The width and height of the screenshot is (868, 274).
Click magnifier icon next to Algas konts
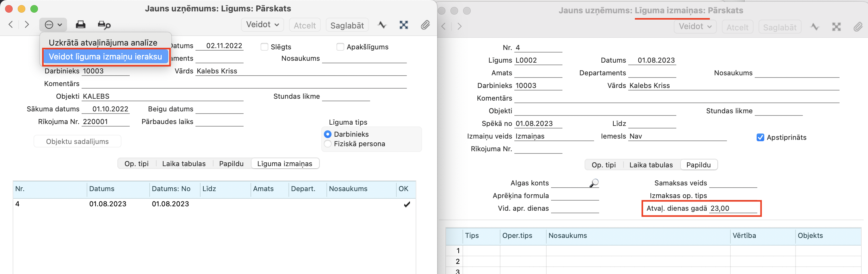point(594,183)
